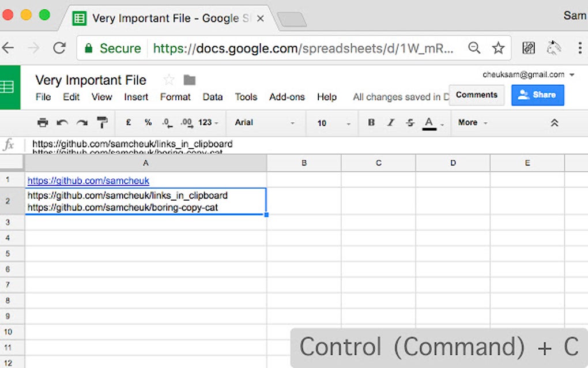Click the document title Very Important File

pyautogui.click(x=91, y=80)
